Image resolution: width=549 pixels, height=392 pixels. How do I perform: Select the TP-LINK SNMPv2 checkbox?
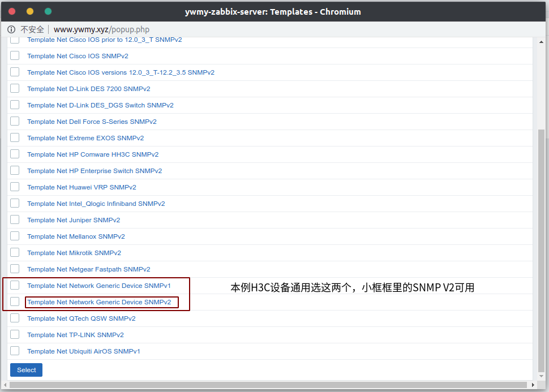pyautogui.click(x=15, y=335)
